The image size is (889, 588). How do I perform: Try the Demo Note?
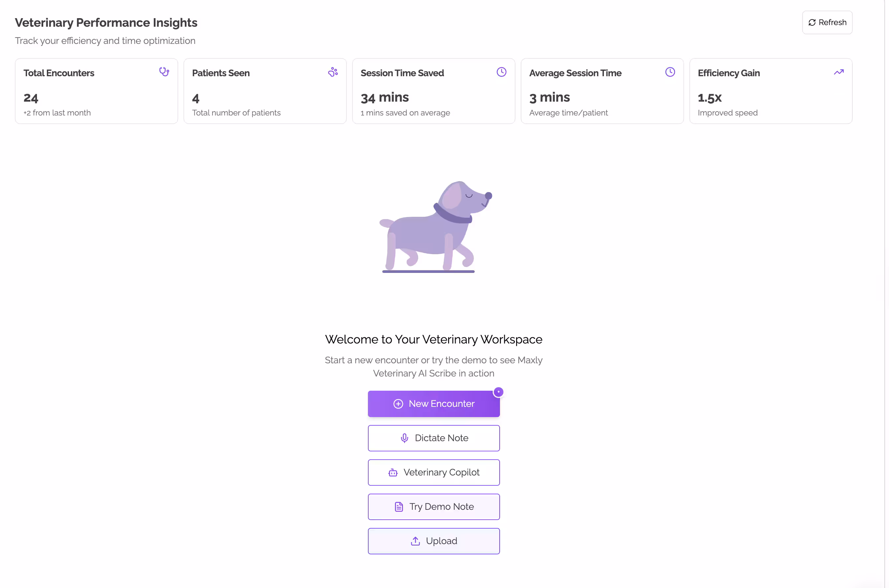pos(433,506)
